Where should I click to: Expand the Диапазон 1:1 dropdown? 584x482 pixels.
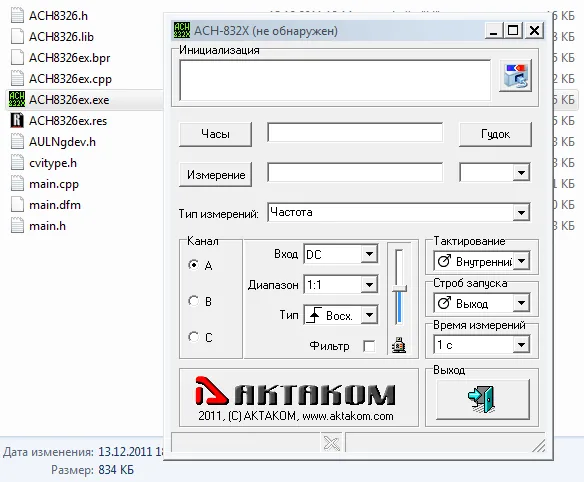pos(341,285)
